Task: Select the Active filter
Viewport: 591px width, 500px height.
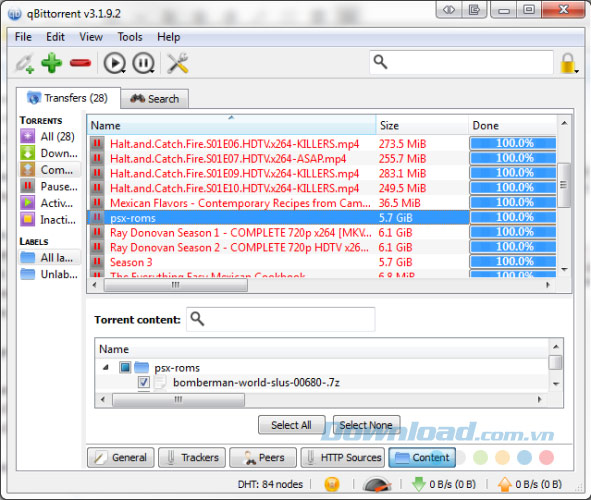Action: pyautogui.click(x=49, y=203)
